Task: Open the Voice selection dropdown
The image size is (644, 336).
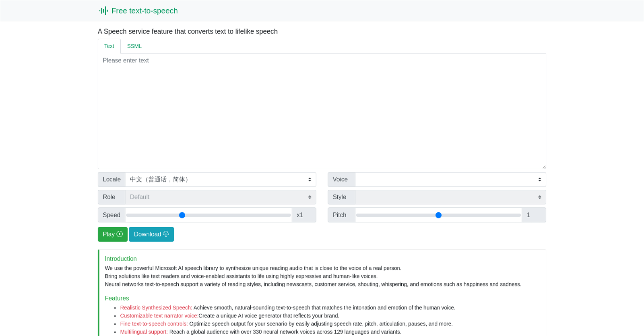Action: pyautogui.click(x=450, y=180)
